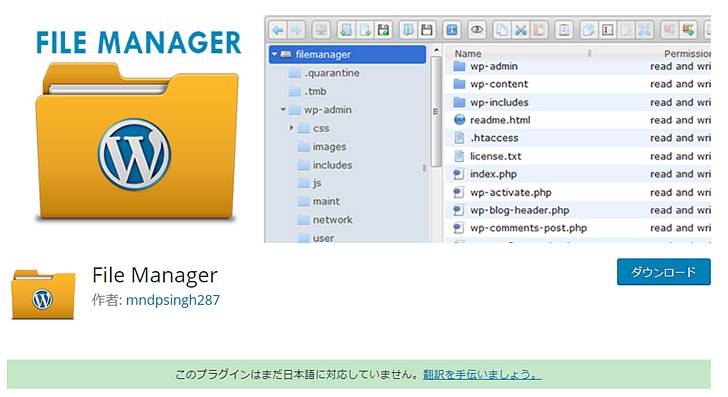
Task: Expand the css folder arrow in tree
Action: click(292, 128)
